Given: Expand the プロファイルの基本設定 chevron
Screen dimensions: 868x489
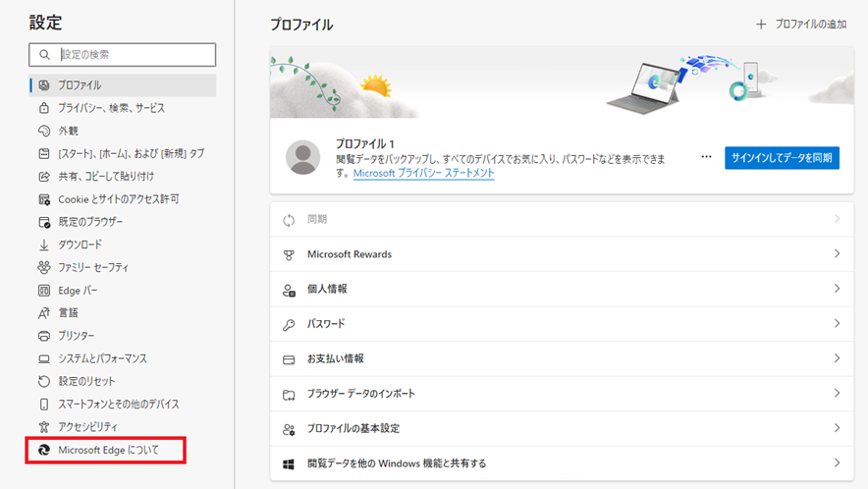Looking at the screenshot, I should tap(837, 428).
